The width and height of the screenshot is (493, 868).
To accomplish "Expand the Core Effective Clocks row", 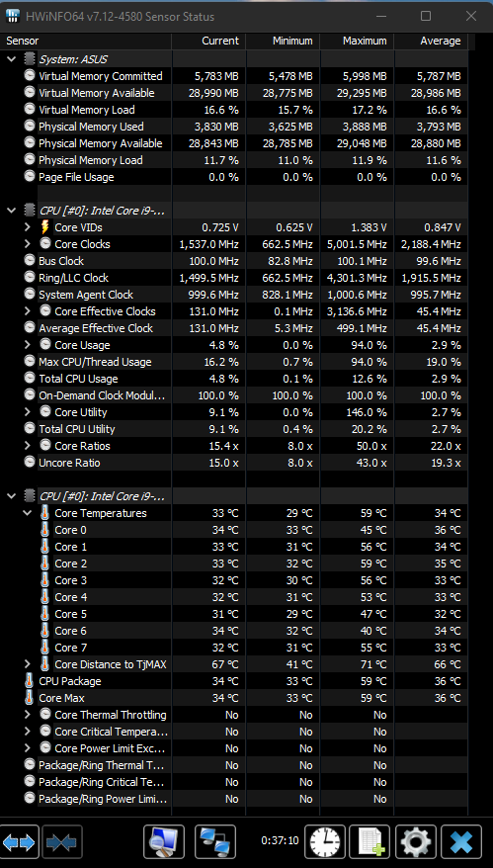I will (x=28, y=311).
